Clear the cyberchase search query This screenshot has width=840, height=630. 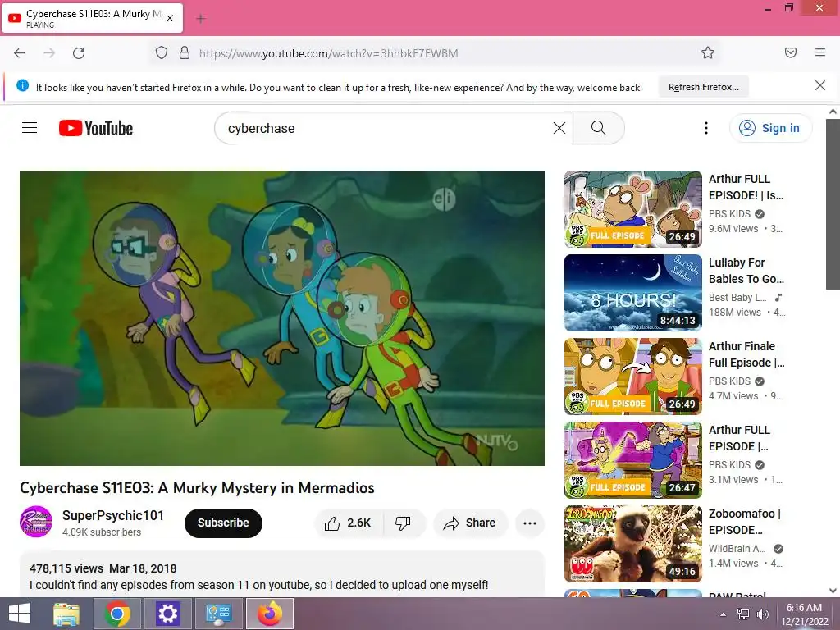tap(559, 128)
